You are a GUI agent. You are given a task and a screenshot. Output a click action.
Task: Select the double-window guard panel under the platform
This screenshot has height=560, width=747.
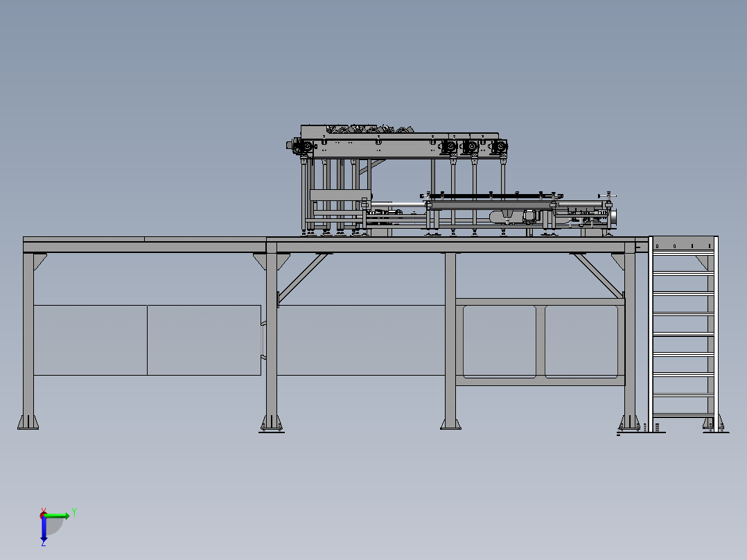pyautogui.click(x=541, y=342)
